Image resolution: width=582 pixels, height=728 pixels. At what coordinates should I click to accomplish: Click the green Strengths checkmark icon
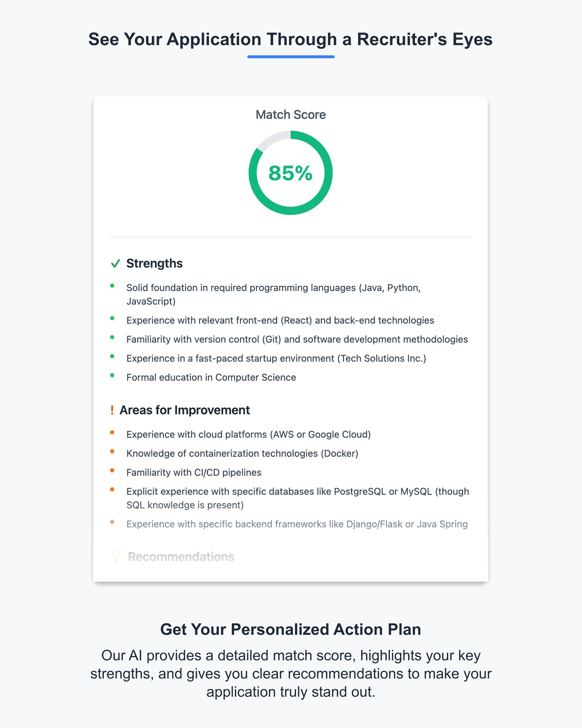pyautogui.click(x=115, y=263)
